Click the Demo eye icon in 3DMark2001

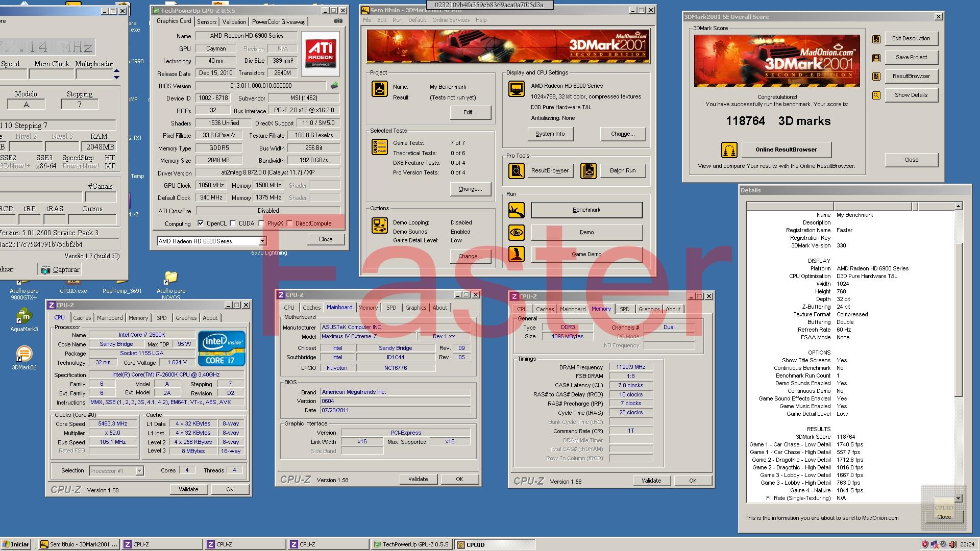[x=517, y=232]
